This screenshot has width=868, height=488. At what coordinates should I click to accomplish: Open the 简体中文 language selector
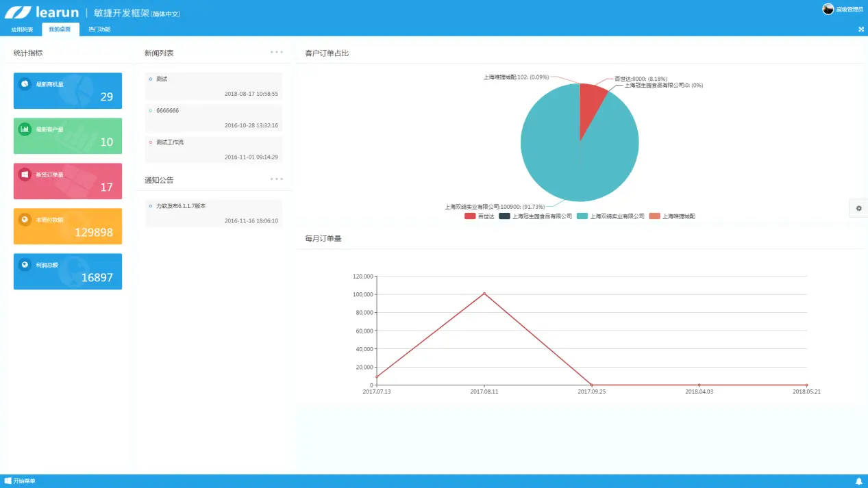[166, 14]
